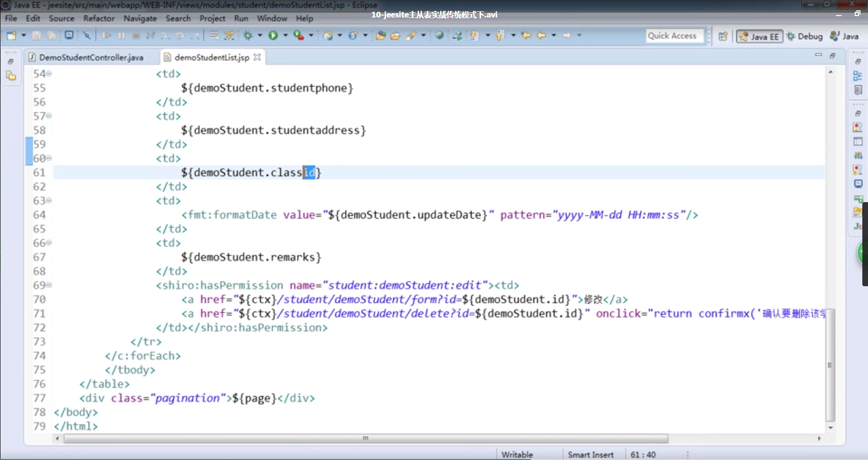The image size is (868, 460).
Task: Click the monitor console toolbar icon
Action: pos(69,35)
